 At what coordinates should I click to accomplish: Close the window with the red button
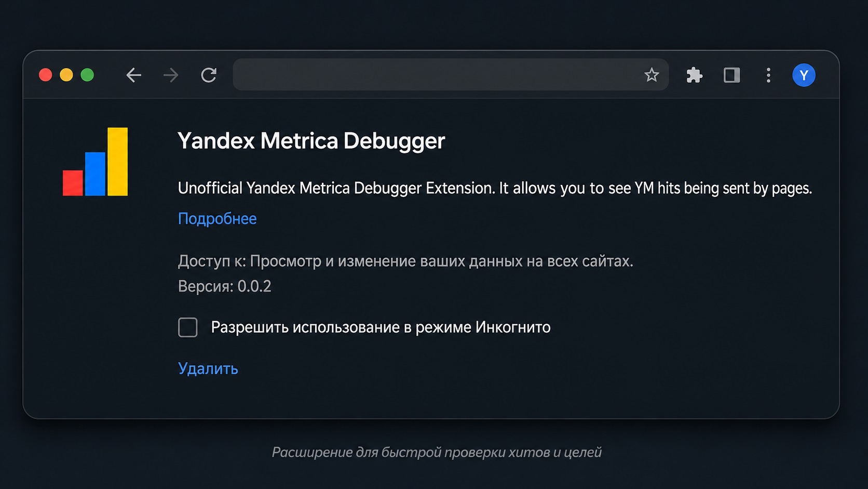tap(46, 75)
